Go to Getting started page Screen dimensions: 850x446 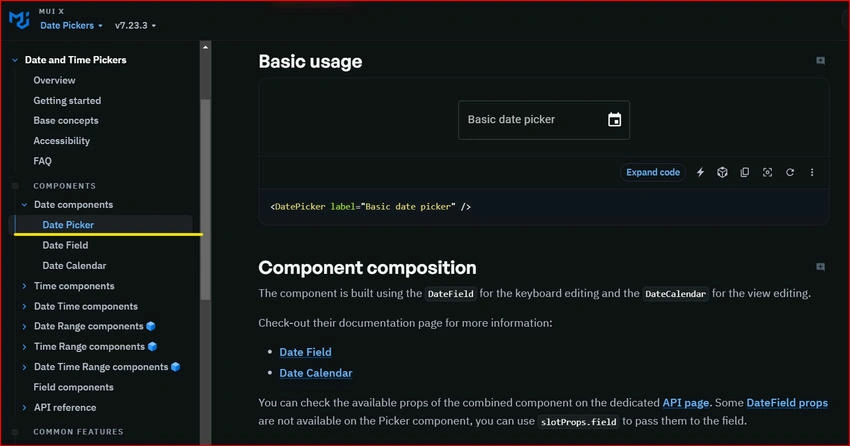click(67, 100)
